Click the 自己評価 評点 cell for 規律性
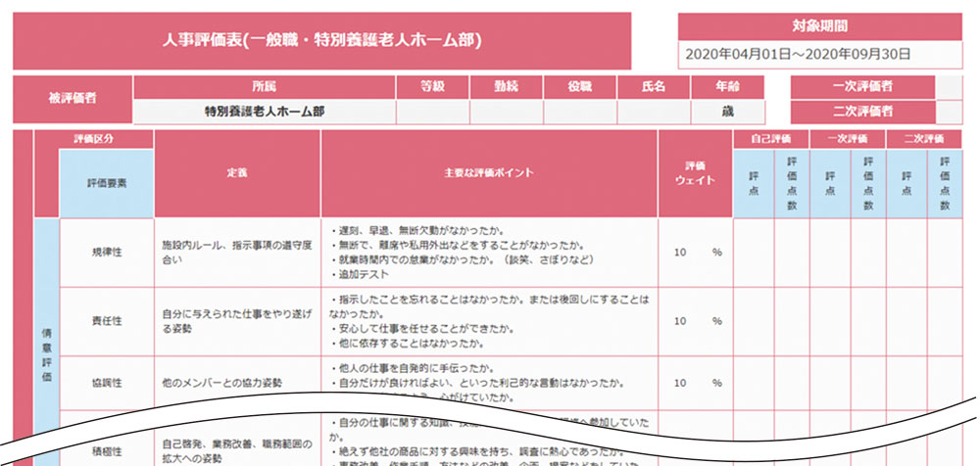 [x=755, y=253]
